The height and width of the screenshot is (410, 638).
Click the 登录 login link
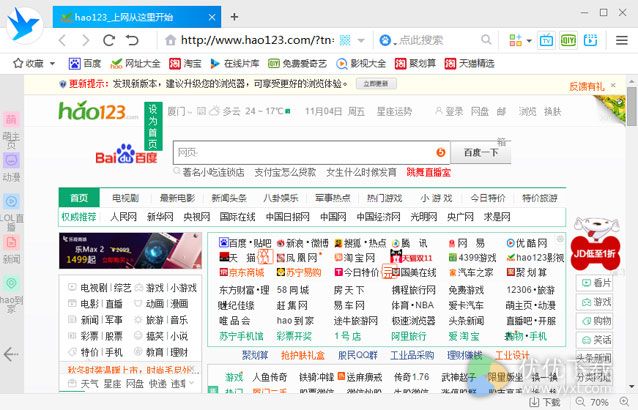coord(449,111)
